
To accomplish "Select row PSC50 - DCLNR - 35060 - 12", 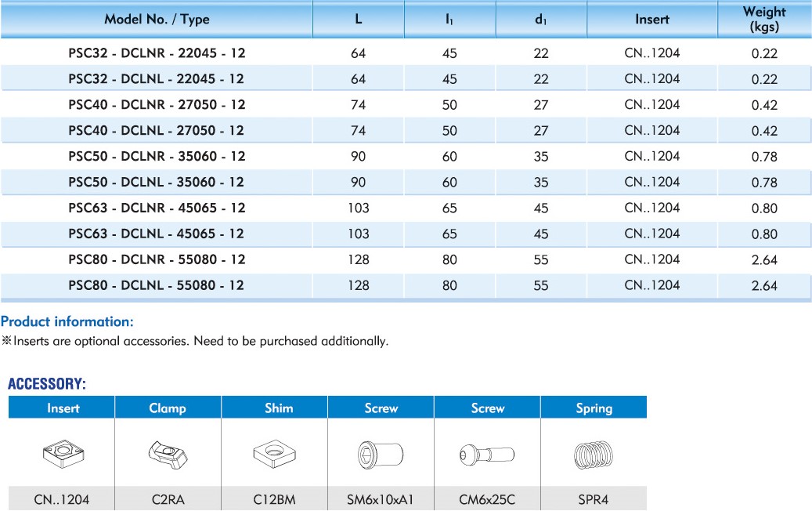I will pyautogui.click(x=406, y=157).
